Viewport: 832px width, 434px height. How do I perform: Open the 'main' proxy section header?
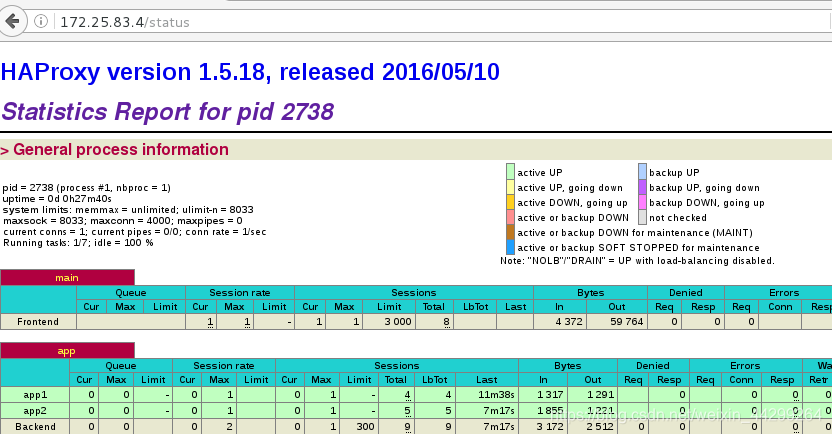67,277
